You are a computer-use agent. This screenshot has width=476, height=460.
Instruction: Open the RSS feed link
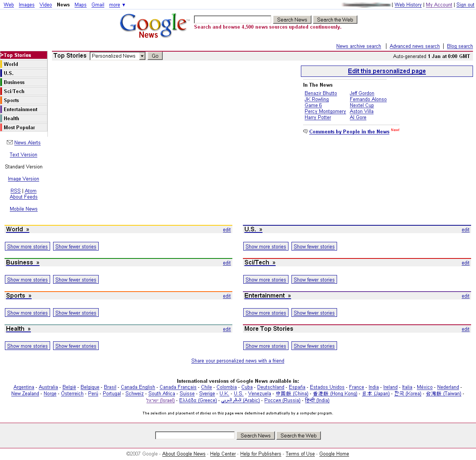[15, 191]
